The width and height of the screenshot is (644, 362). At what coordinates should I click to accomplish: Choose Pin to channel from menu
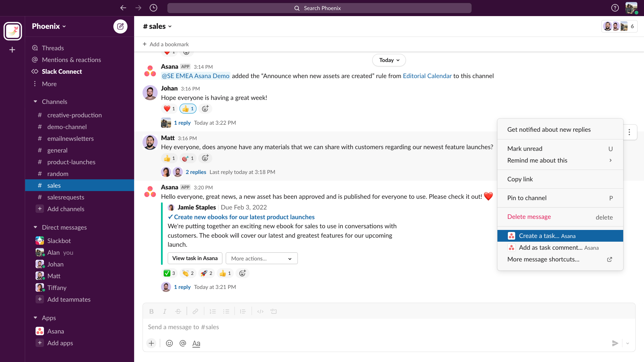pos(527,198)
